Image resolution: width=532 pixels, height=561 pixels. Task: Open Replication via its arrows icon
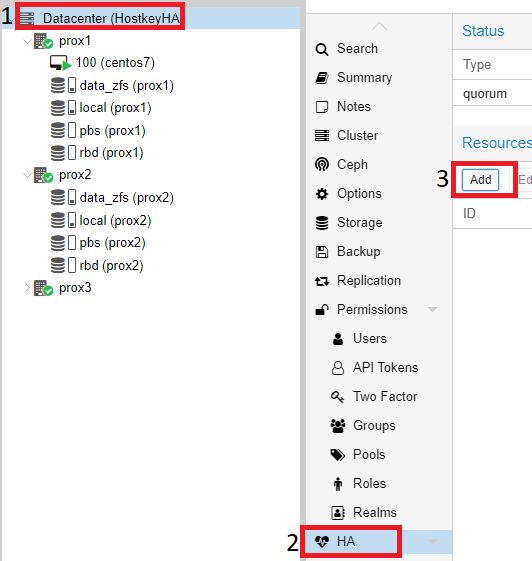[322, 281]
